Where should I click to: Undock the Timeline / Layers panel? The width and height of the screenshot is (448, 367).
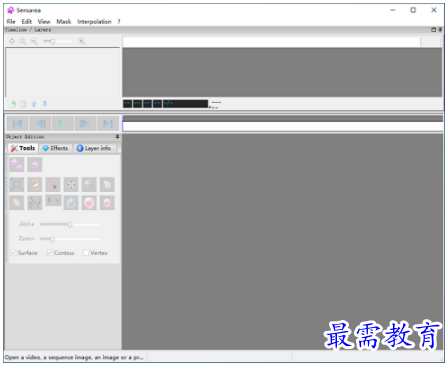point(433,30)
